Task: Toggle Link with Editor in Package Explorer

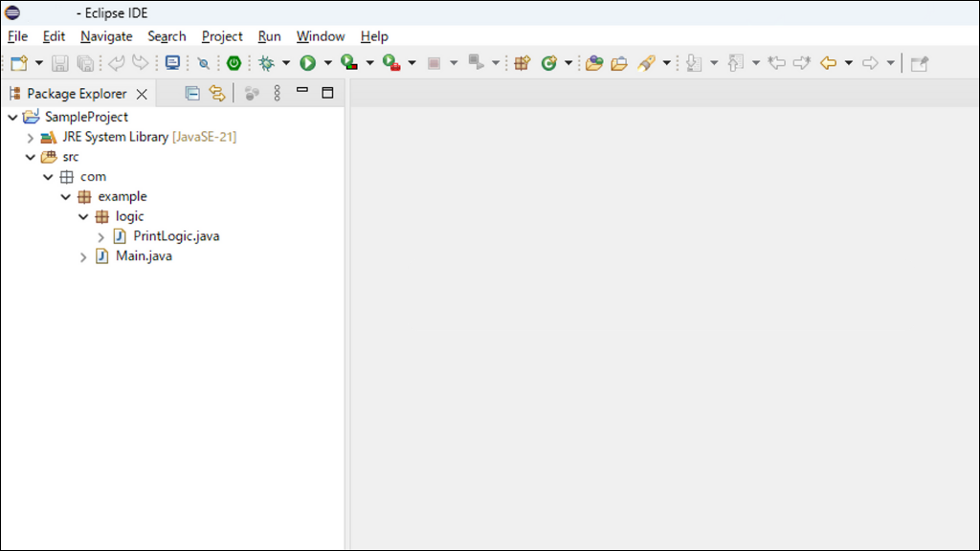Action: pos(217,93)
